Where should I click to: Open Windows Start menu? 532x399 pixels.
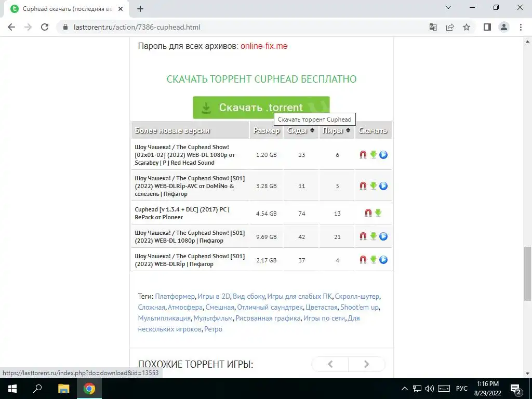click(x=12, y=389)
